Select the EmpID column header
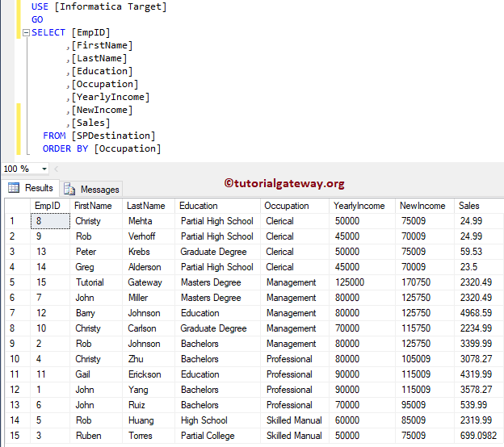The width and height of the screenshot is (504, 447). [50, 206]
